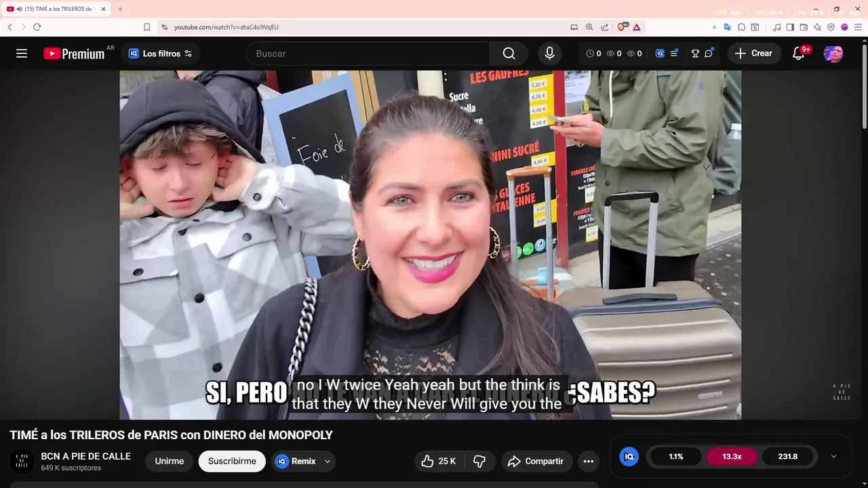Open the Brave Shields lion icon
Image resolution: width=868 pixels, height=488 pixels.
622,27
